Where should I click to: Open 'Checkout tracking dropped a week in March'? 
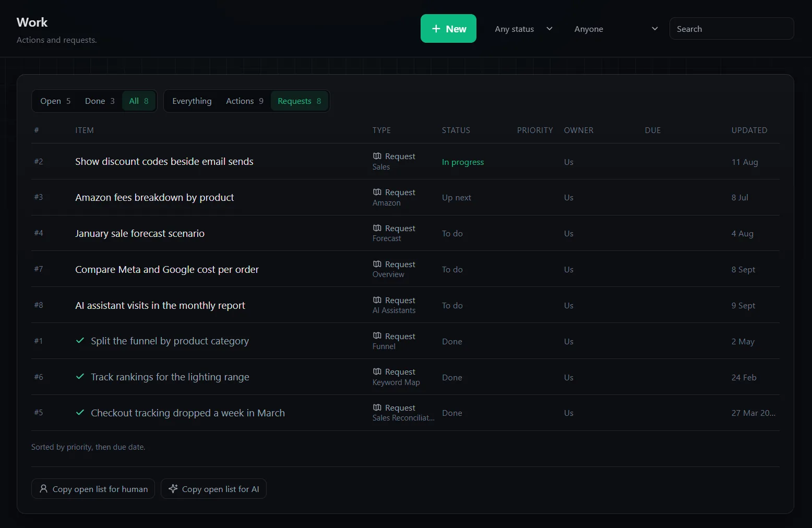click(x=188, y=413)
